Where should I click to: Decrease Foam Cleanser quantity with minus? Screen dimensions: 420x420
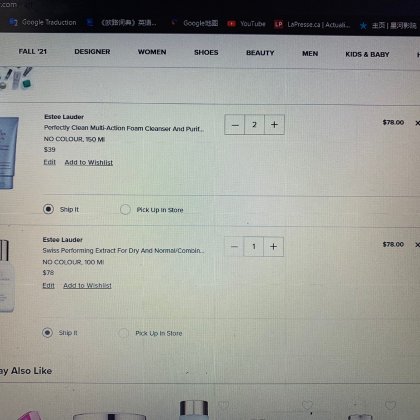[235, 125]
